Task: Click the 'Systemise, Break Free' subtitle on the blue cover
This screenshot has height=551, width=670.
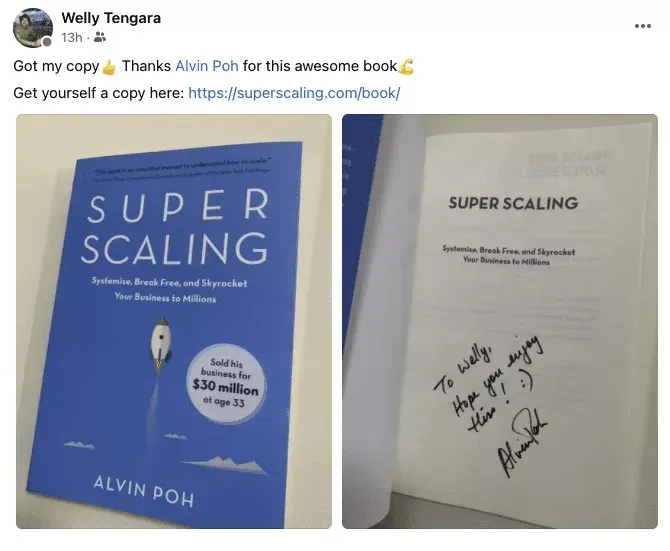Action: 168,290
